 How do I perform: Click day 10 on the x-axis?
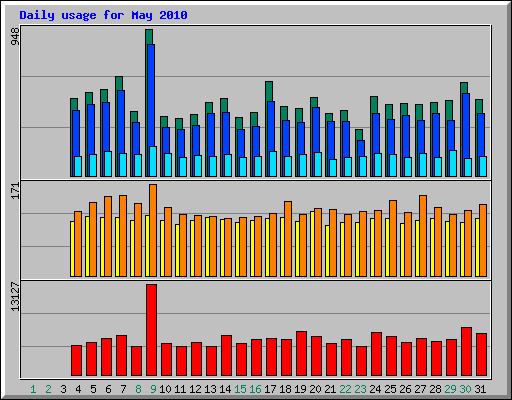pos(165,389)
